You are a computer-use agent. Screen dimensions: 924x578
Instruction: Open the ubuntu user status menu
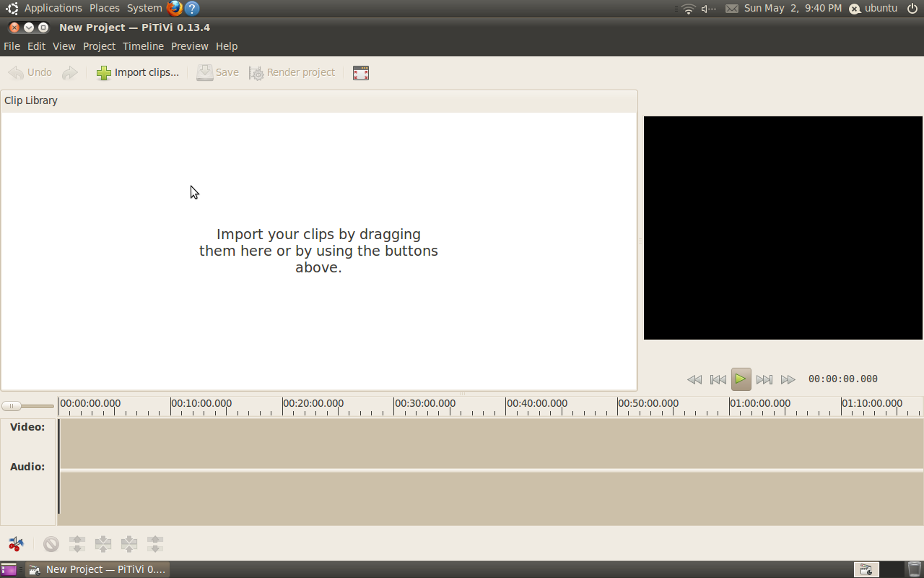coord(873,8)
